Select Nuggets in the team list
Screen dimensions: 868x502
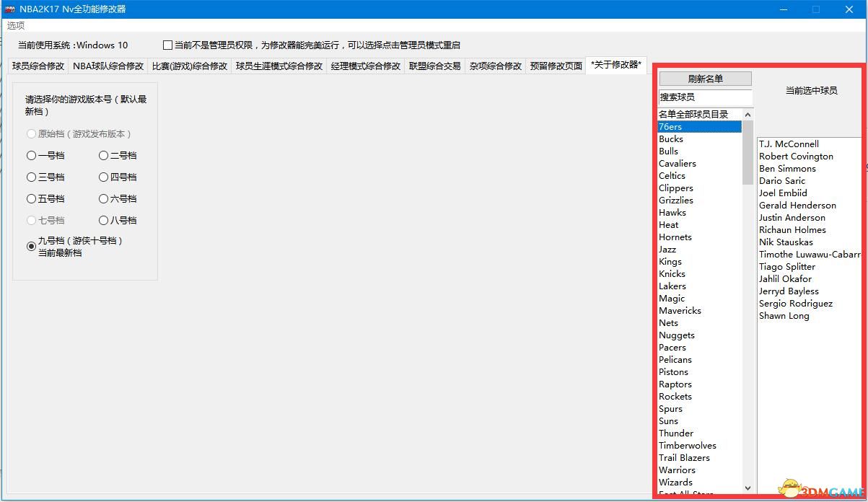point(699,335)
